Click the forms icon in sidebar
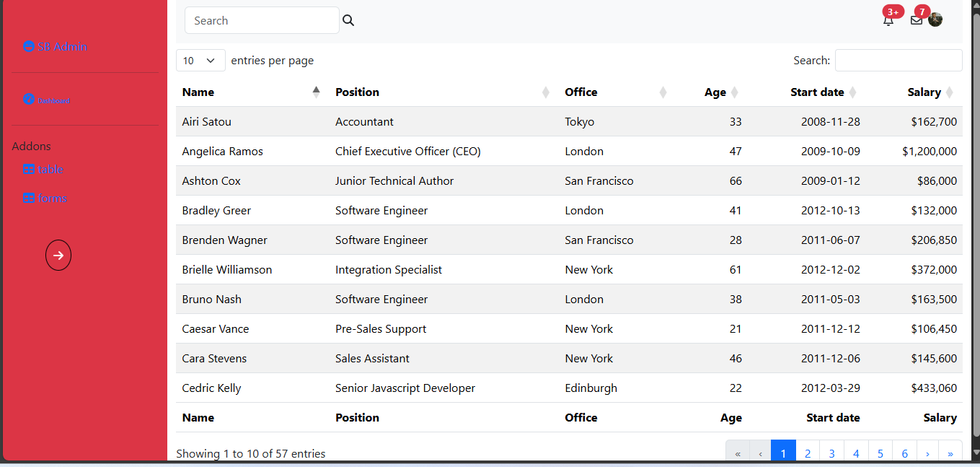The height and width of the screenshot is (467, 980). click(29, 198)
